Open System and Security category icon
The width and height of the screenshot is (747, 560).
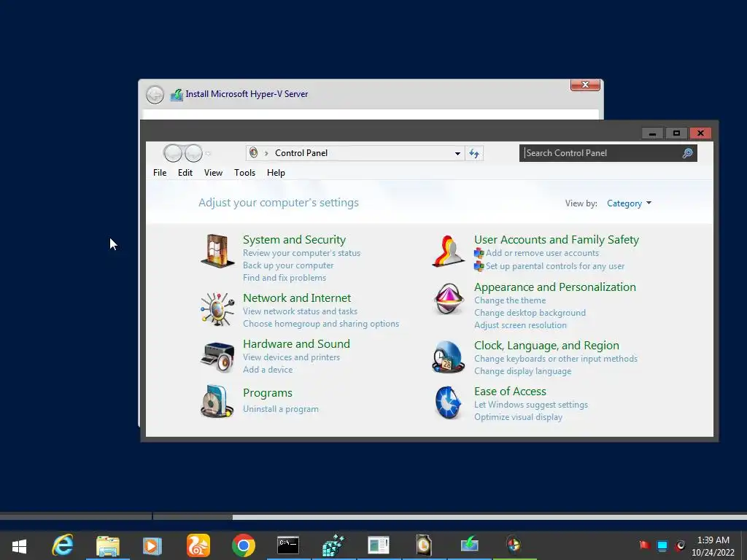pyautogui.click(x=217, y=251)
